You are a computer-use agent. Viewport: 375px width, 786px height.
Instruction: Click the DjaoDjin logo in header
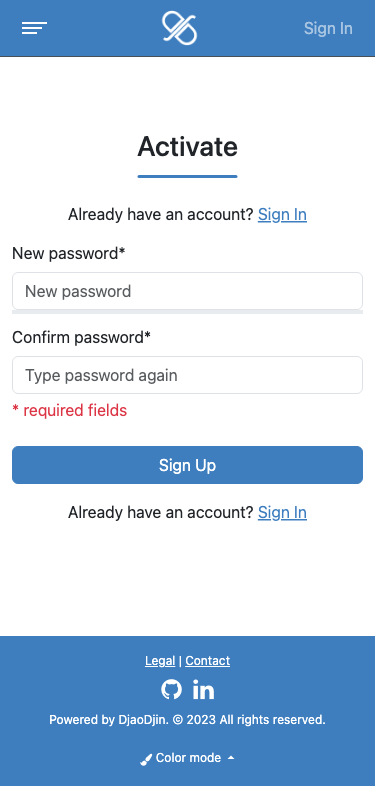[179, 28]
